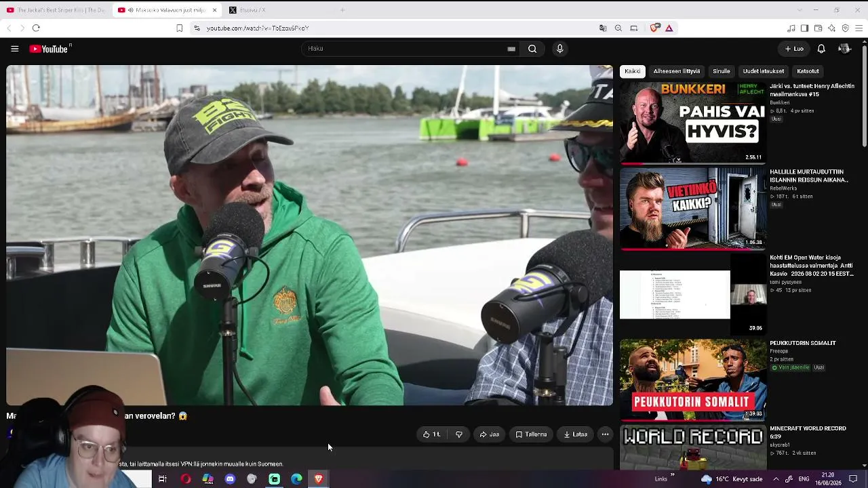868x488 pixels.
Task: Click the Jaa share button
Action: [490, 434]
